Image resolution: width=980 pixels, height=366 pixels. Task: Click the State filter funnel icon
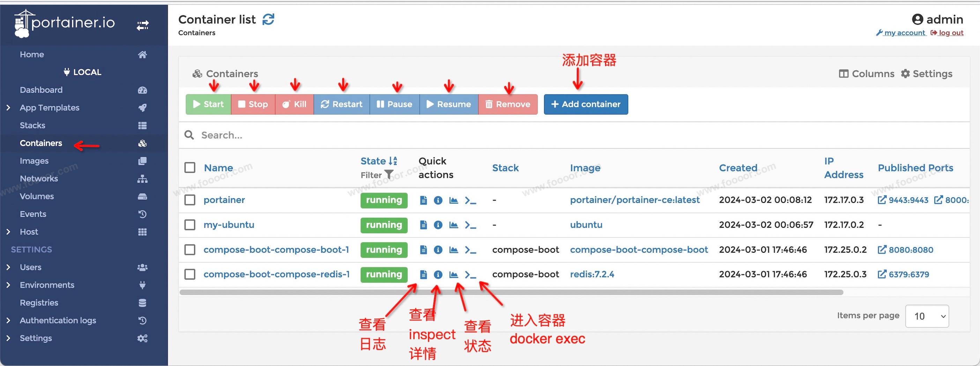pos(389,174)
